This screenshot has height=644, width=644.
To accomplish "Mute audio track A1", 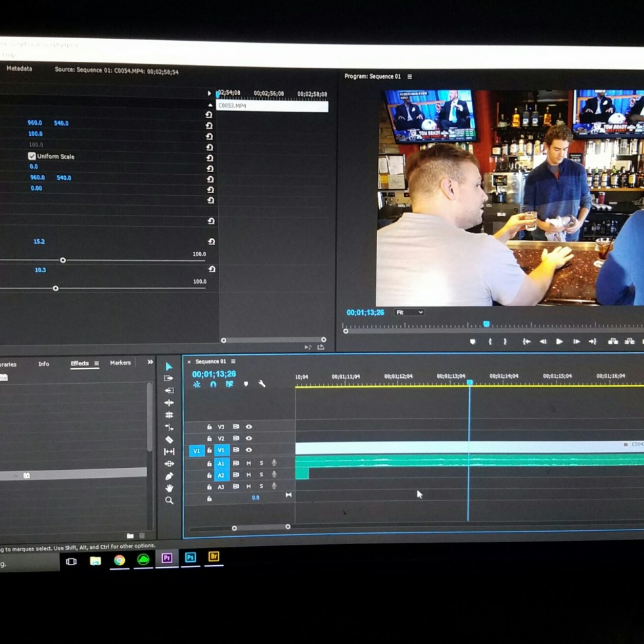I will tap(248, 463).
